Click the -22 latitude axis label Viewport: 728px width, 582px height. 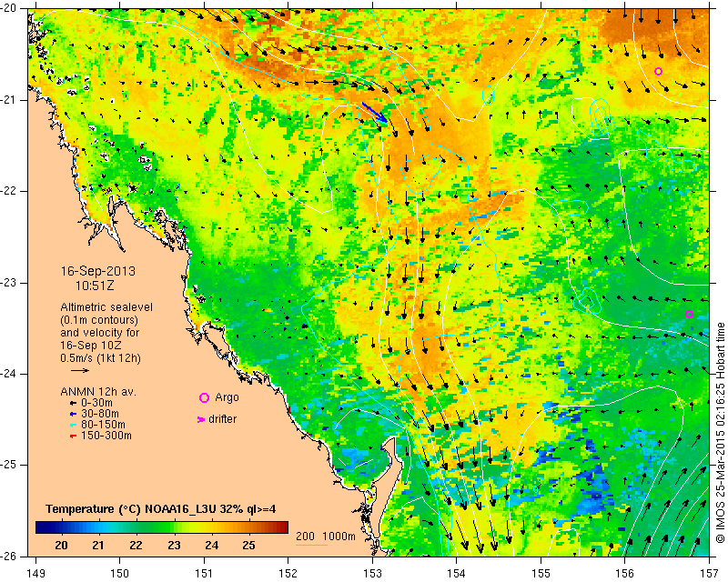8,191
